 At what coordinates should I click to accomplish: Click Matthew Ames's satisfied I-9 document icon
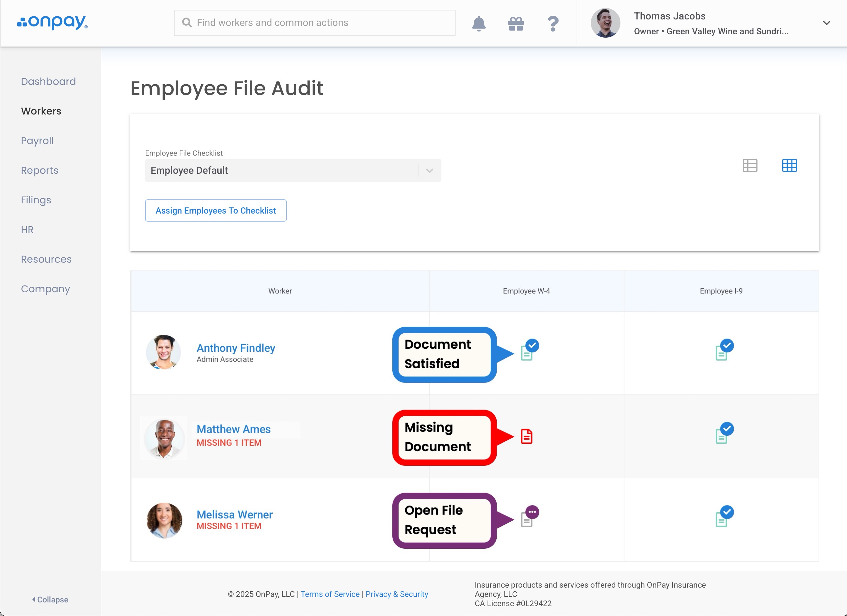pyautogui.click(x=723, y=434)
